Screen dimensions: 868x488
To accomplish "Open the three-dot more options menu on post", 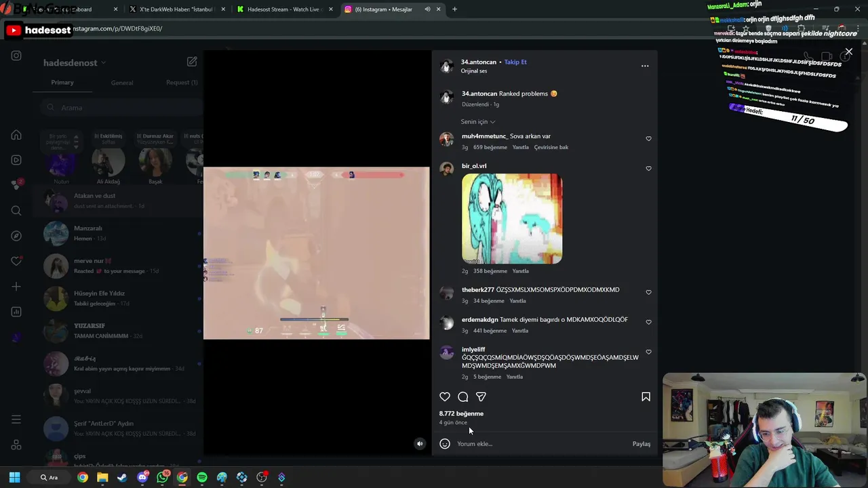I will (645, 66).
